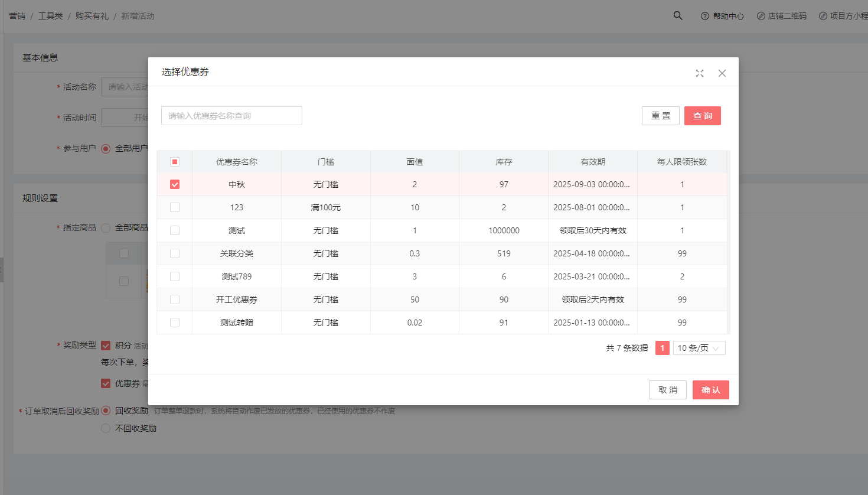
Task: Confirm selection with the 确认 button
Action: (710, 390)
